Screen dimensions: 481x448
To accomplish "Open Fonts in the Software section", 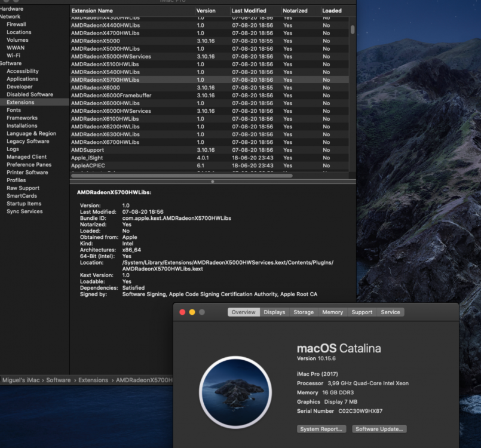I will click(14, 110).
